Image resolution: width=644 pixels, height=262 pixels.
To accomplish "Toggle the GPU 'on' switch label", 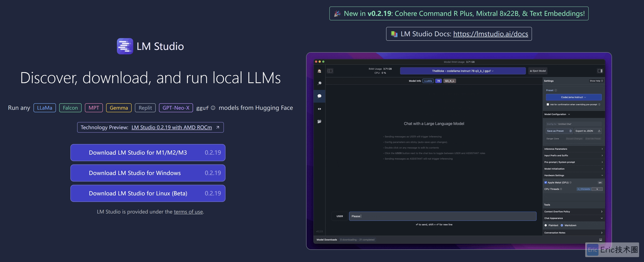I will (x=600, y=182).
